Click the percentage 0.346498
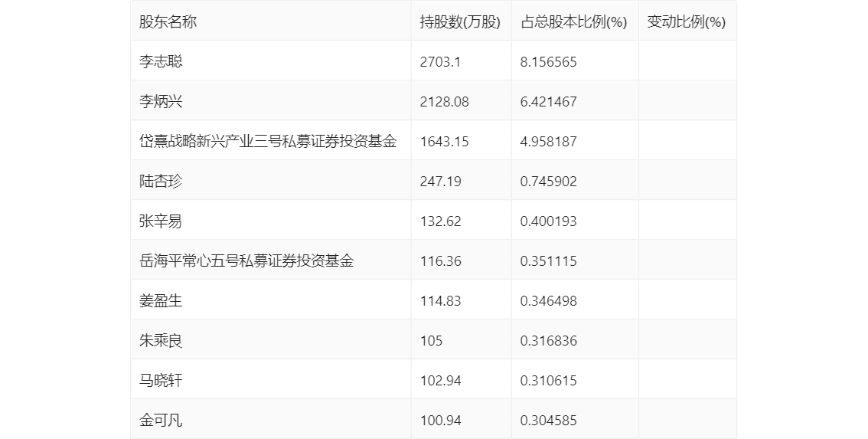Viewport: 868px width, 439px height. (549, 301)
